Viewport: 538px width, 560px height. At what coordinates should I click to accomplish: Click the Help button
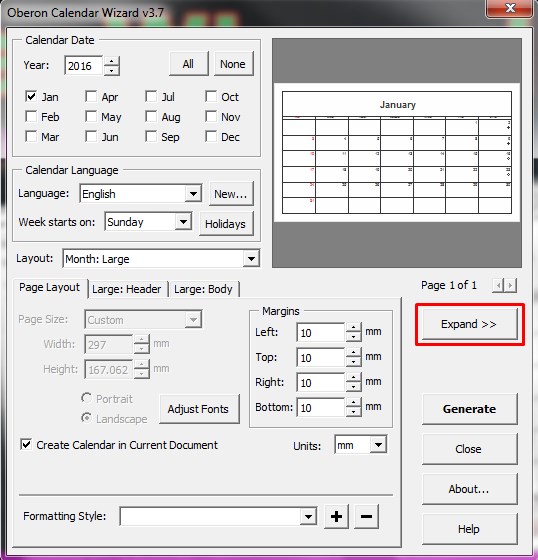pos(469,529)
